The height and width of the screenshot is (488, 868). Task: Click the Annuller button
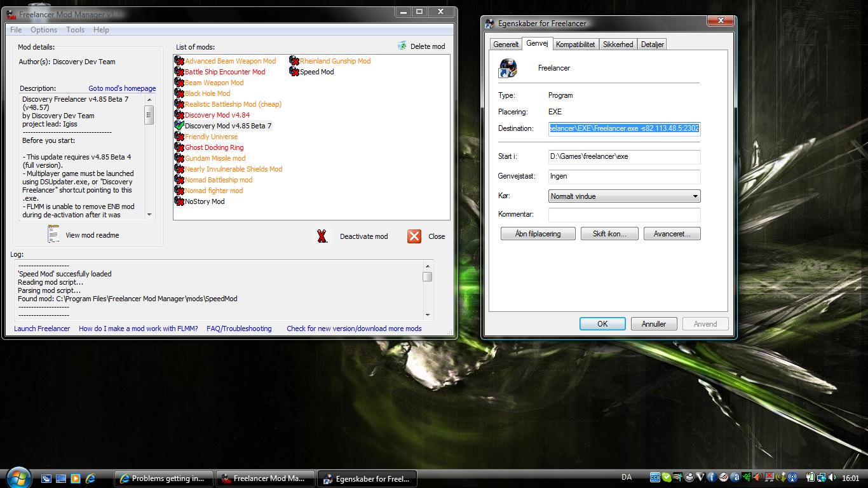[654, 324]
